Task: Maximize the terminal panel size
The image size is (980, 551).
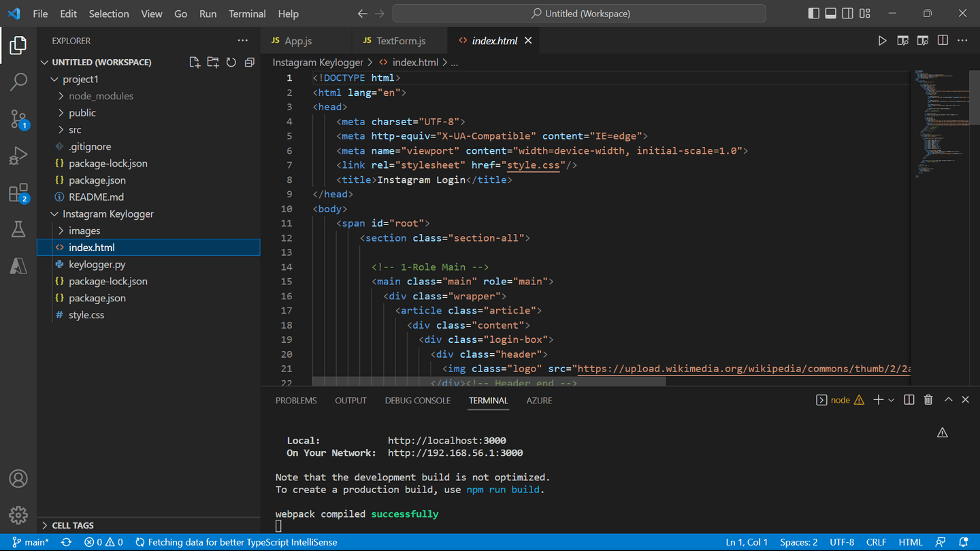Action: click(x=948, y=400)
